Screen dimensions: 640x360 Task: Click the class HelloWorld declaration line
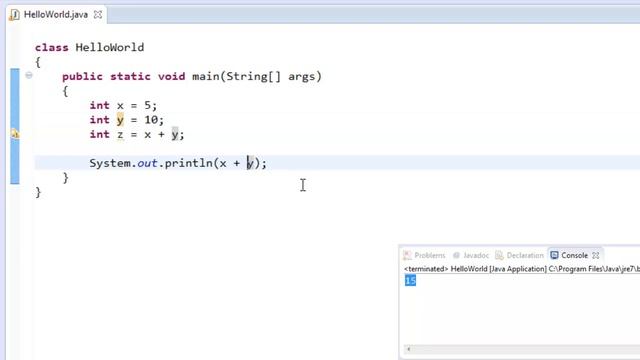(89, 47)
